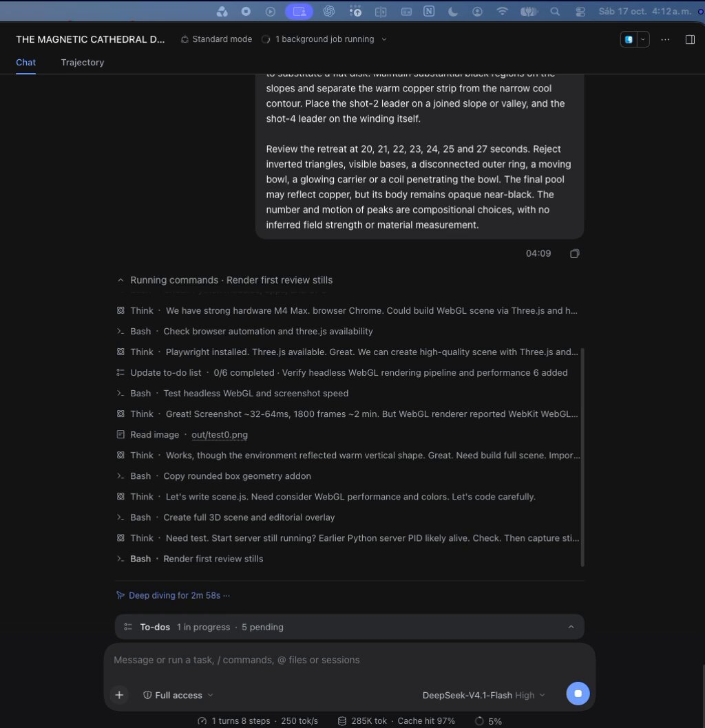The width and height of the screenshot is (705, 728).
Task: Open the date and time Sáb 17 oct.
Action: [644, 11]
